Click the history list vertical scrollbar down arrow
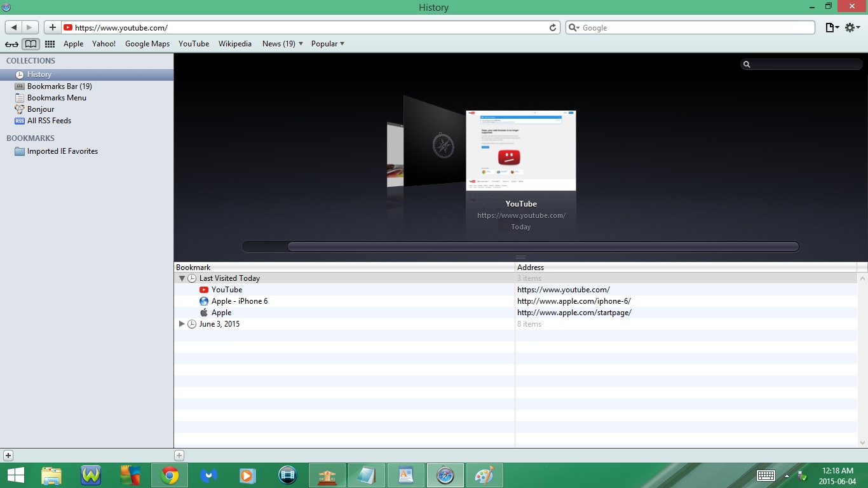 (862, 442)
